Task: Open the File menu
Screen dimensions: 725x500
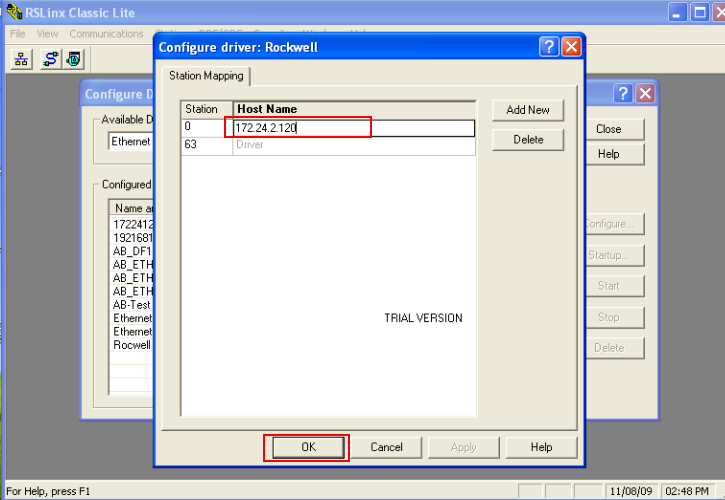Action: (18, 34)
